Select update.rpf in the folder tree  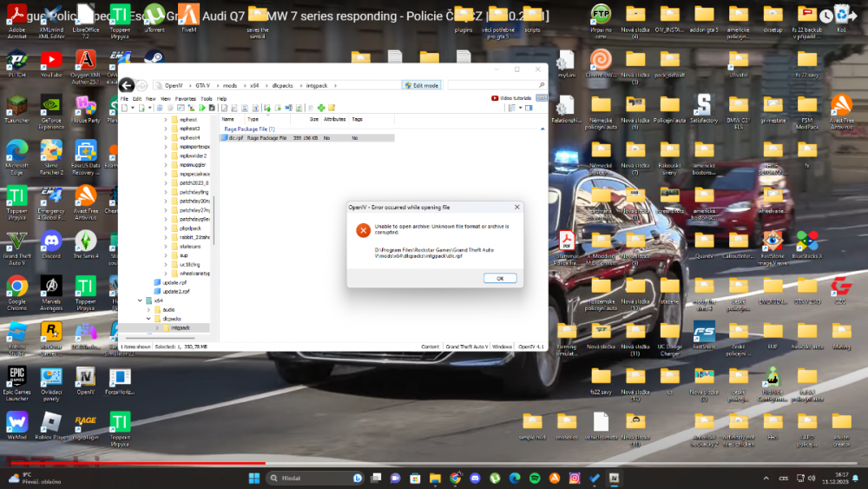click(174, 282)
